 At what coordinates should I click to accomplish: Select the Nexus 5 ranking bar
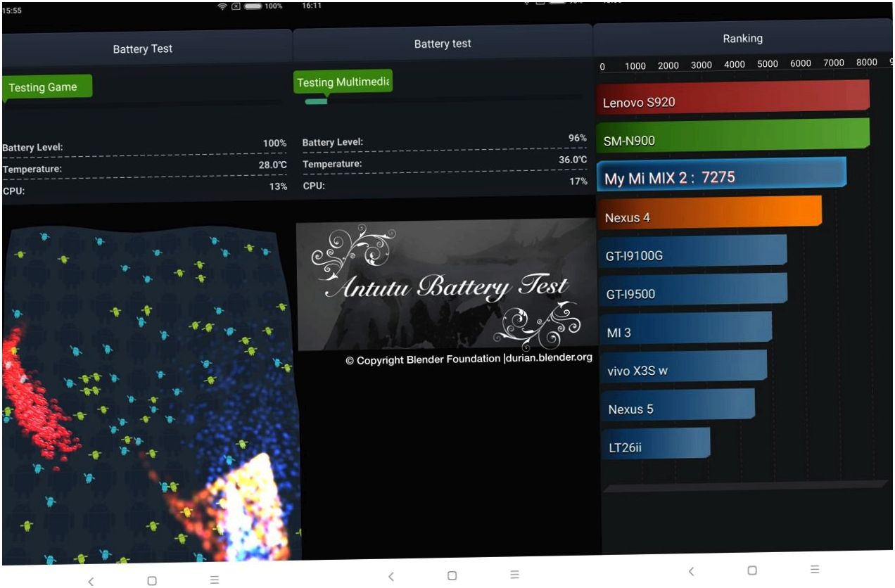(x=678, y=404)
